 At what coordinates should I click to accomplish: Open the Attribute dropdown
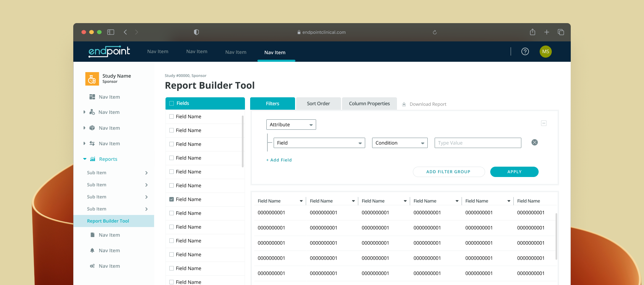(291, 125)
